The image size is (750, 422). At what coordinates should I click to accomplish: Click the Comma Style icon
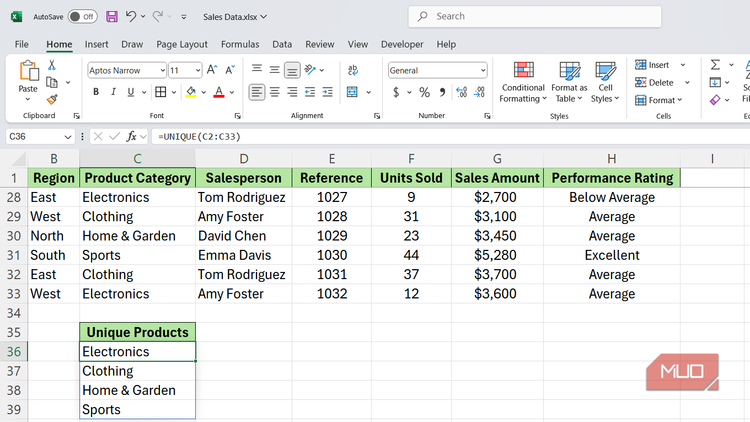442,92
